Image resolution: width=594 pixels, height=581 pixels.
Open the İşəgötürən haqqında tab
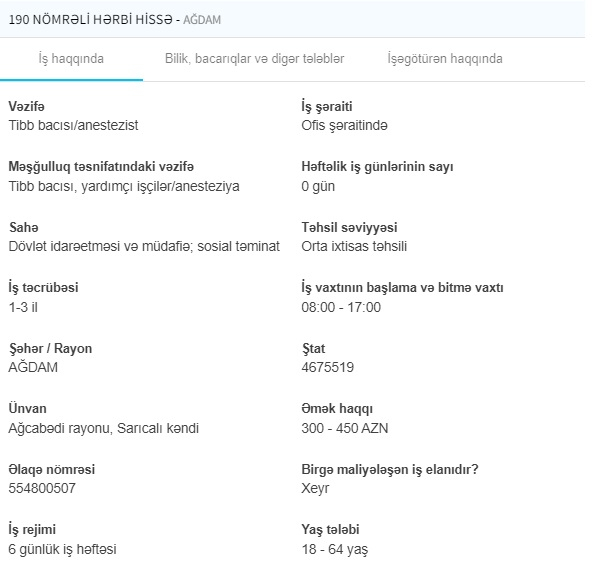[445, 59]
